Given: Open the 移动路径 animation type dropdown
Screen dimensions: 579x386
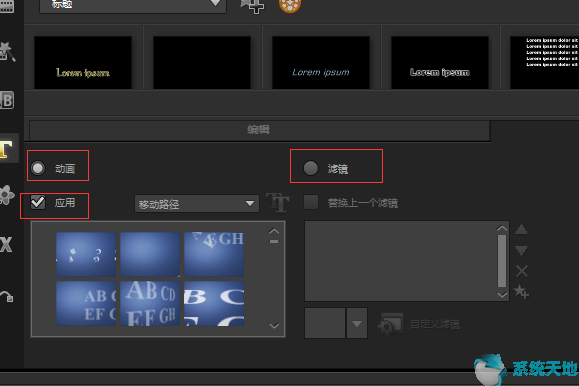Looking at the screenshot, I should coord(197,204).
